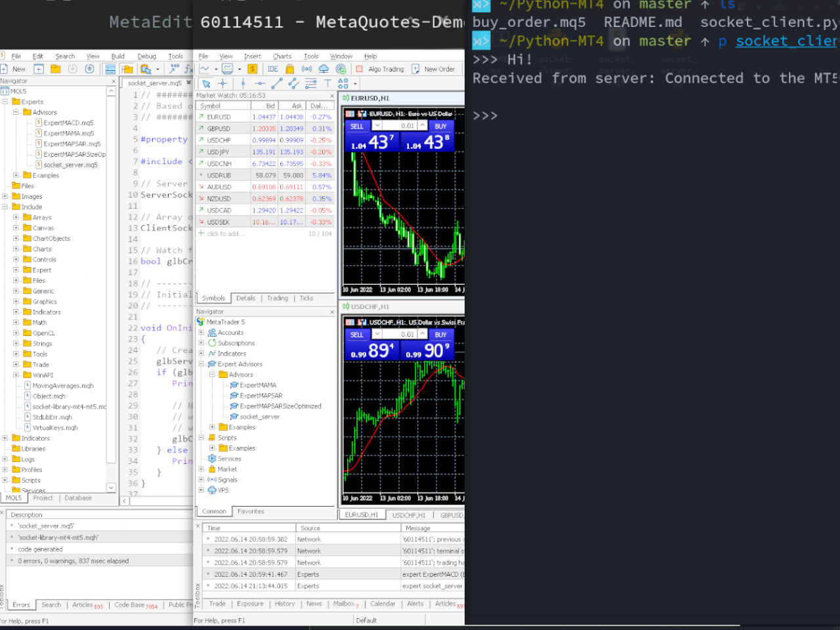Screen dimensions: 840x630
Task: Close the Market Watch panel
Action: point(331,96)
